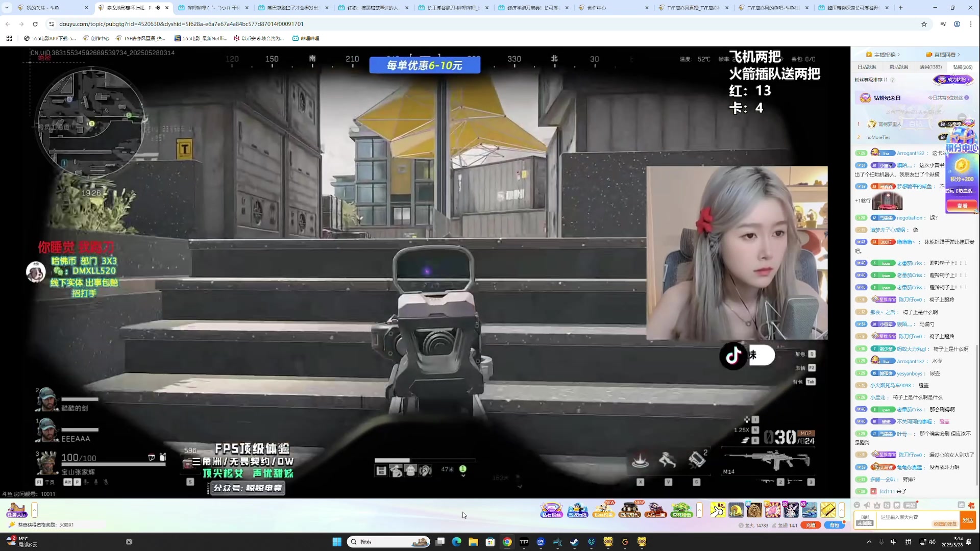Send the gold ticket gift
980x551 pixels.
[828, 510]
